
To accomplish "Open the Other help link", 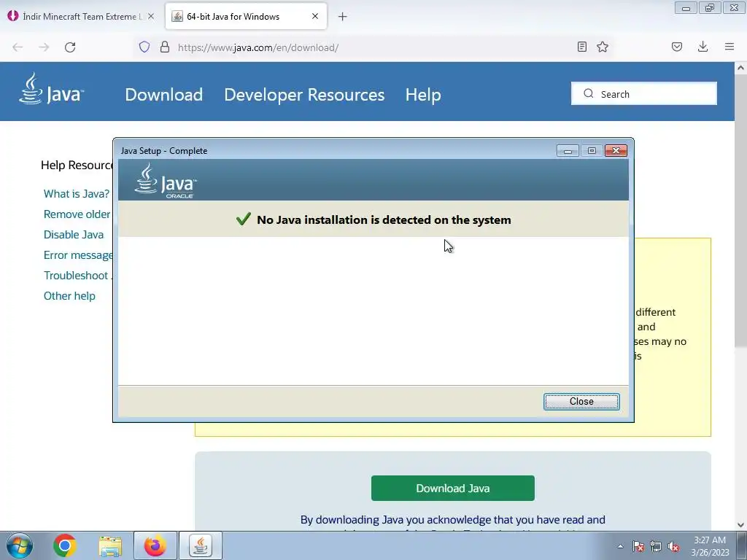I will tap(69, 296).
